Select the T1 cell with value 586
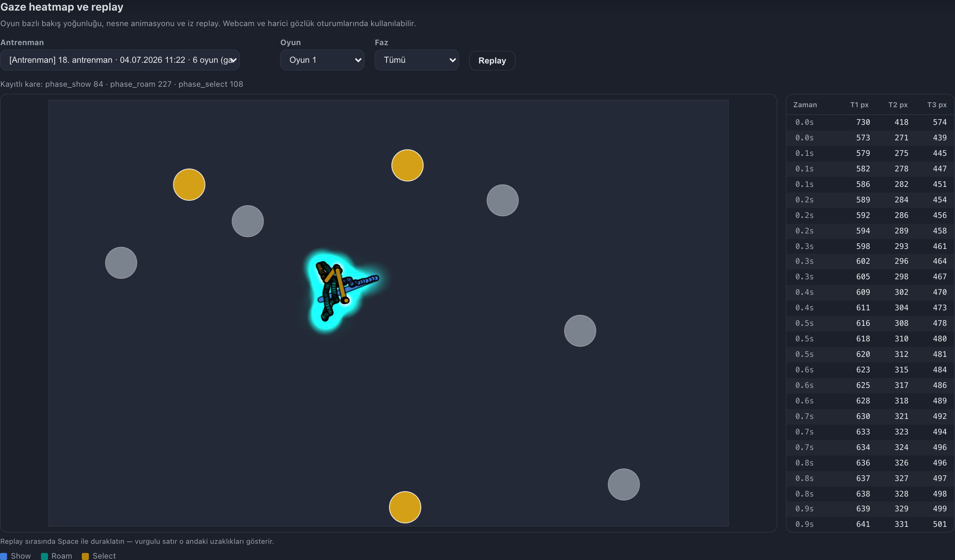The width and height of the screenshot is (955, 560). click(863, 184)
